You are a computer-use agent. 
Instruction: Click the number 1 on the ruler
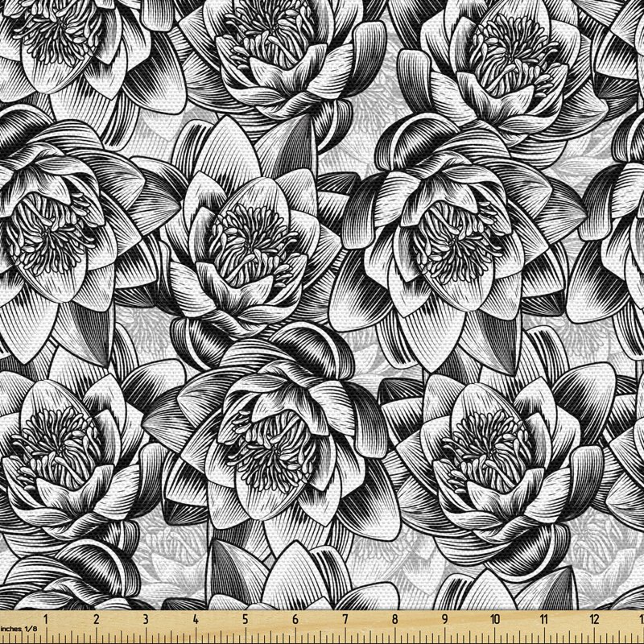[46, 619]
